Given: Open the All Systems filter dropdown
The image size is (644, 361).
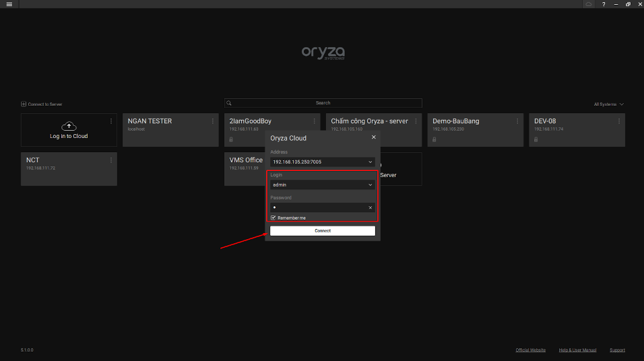Looking at the screenshot, I should click(609, 104).
